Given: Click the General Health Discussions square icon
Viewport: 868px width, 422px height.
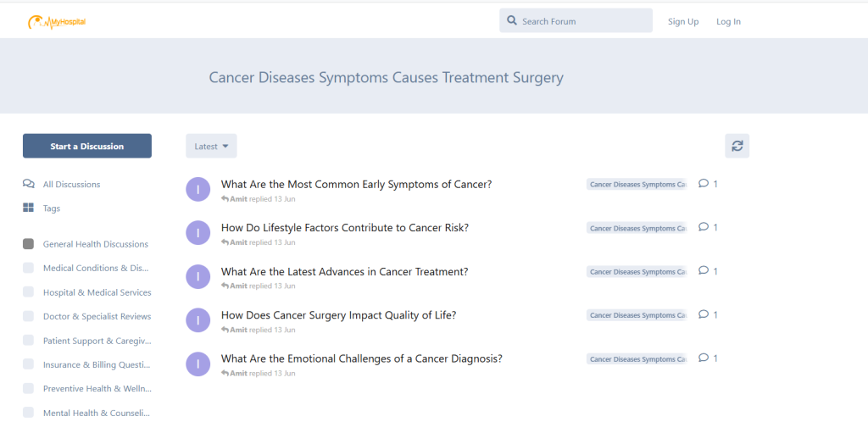Looking at the screenshot, I should [29, 244].
